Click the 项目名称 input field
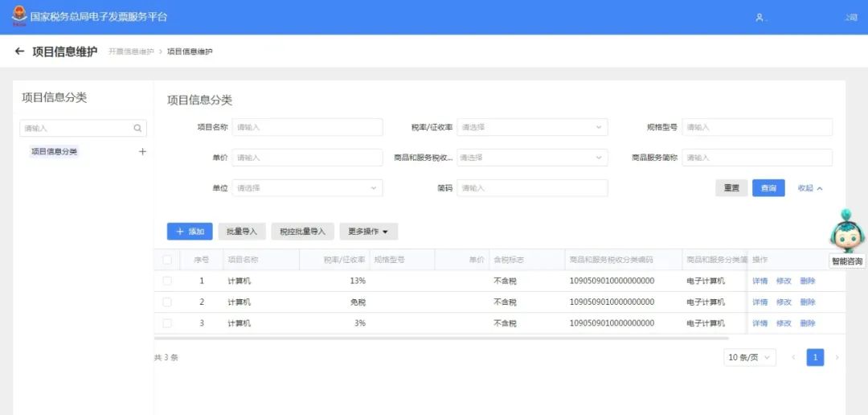The image size is (868, 415). coord(307,127)
